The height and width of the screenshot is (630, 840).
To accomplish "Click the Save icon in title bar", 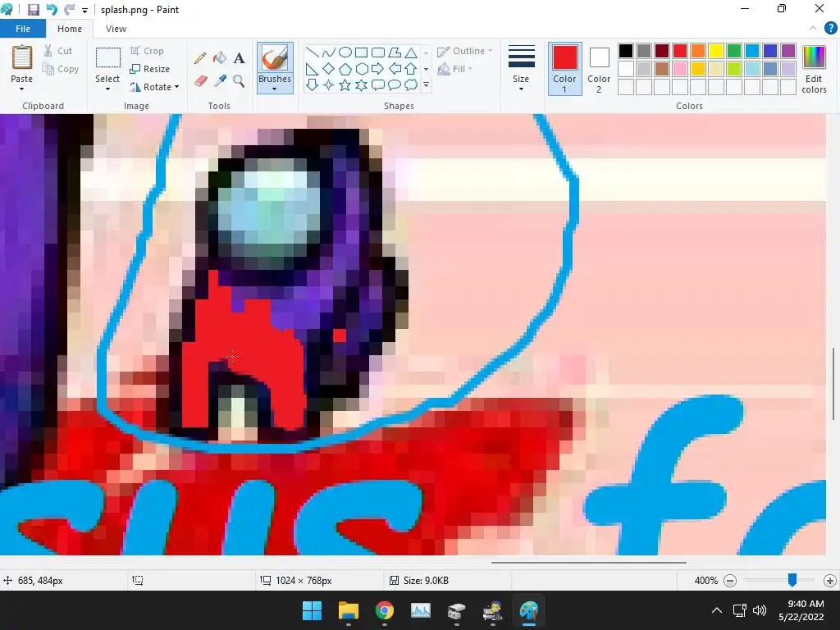I will (33, 10).
